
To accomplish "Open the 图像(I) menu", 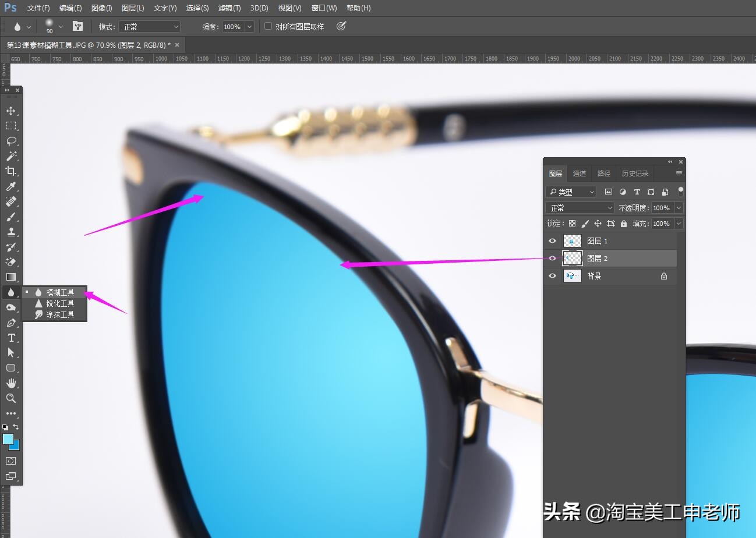I will click(102, 8).
